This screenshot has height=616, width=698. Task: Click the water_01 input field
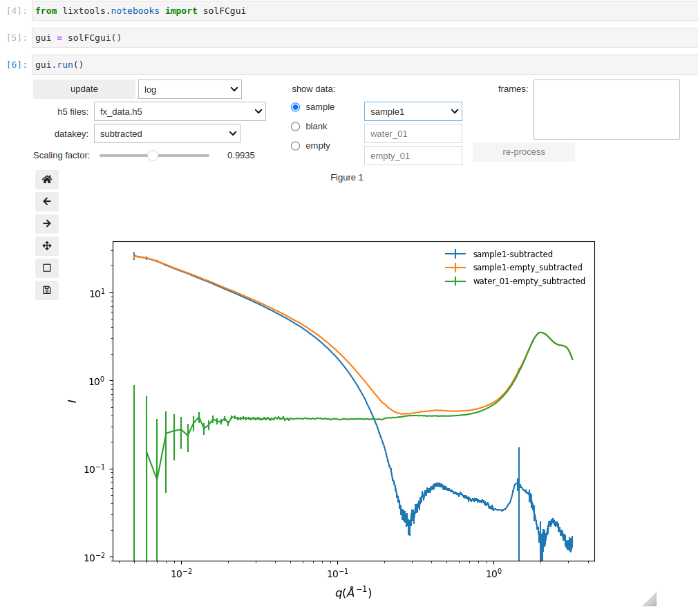[413, 133]
